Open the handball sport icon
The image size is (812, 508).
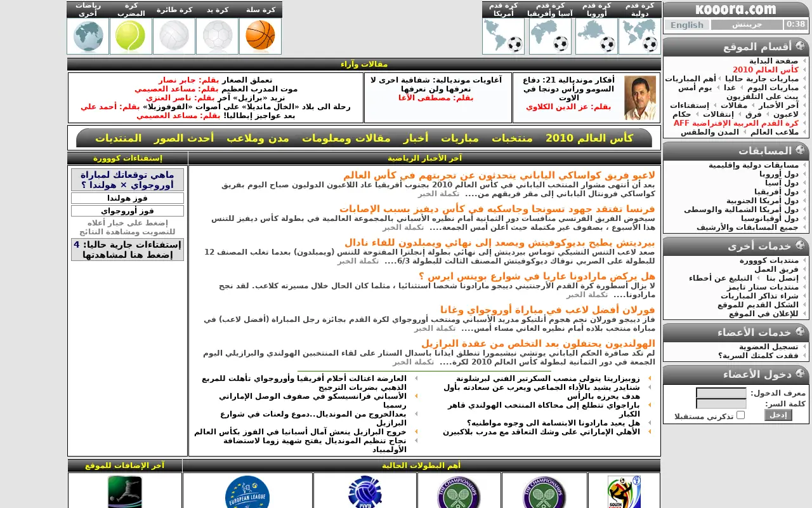(217, 36)
